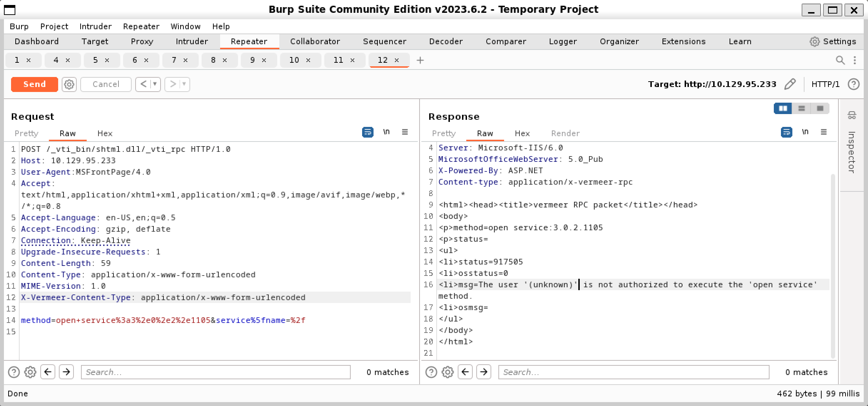Expand the back history dropdown arrow
868x406 pixels.
[x=155, y=84]
